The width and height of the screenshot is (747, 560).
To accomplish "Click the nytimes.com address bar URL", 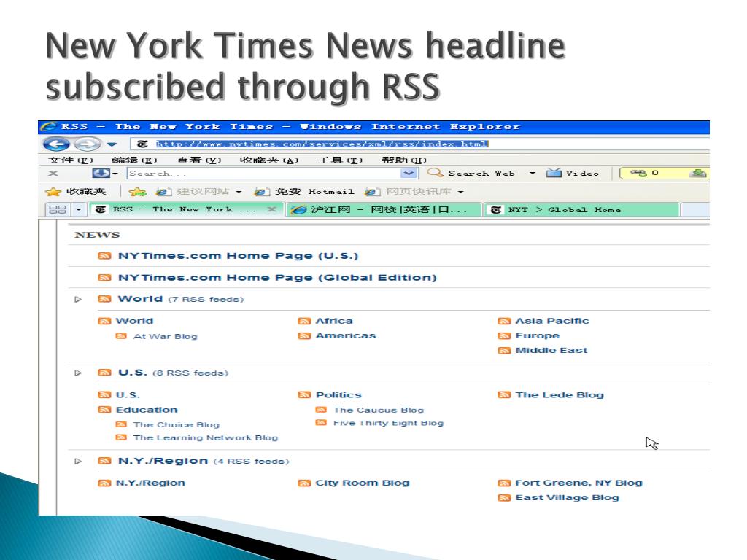I will click(x=322, y=144).
